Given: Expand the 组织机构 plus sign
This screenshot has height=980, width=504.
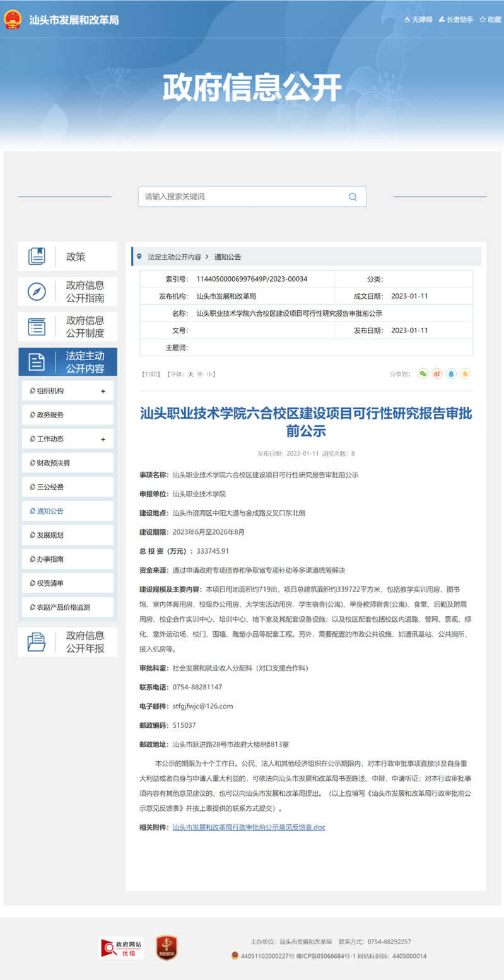Looking at the screenshot, I should 103,391.
